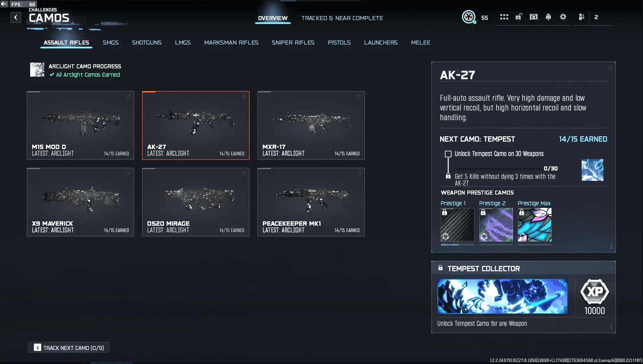
Task: Select the SMGs weapon category
Action: tap(111, 43)
